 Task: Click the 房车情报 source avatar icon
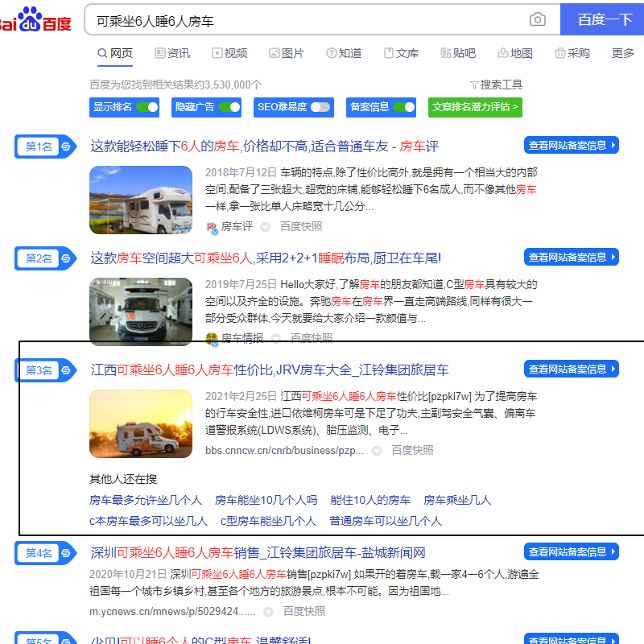(x=212, y=338)
